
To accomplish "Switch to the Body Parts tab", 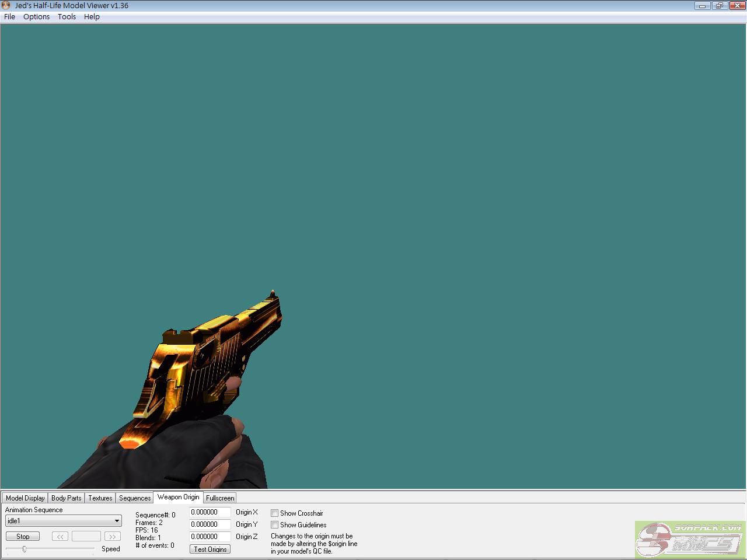I will click(67, 498).
